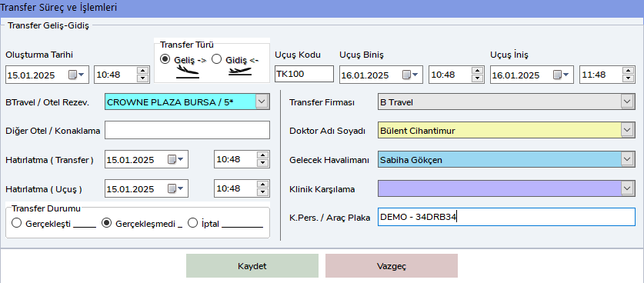
Task: Increase Hatırlatma (Uçuş) time up arrow
Action: [x=263, y=185]
